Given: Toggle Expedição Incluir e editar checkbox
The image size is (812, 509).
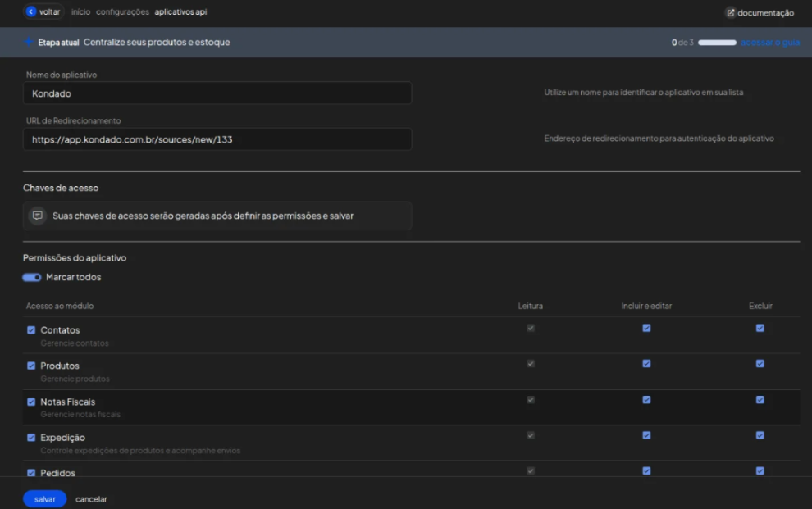Looking at the screenshot, I should click(x=646, y=435).
